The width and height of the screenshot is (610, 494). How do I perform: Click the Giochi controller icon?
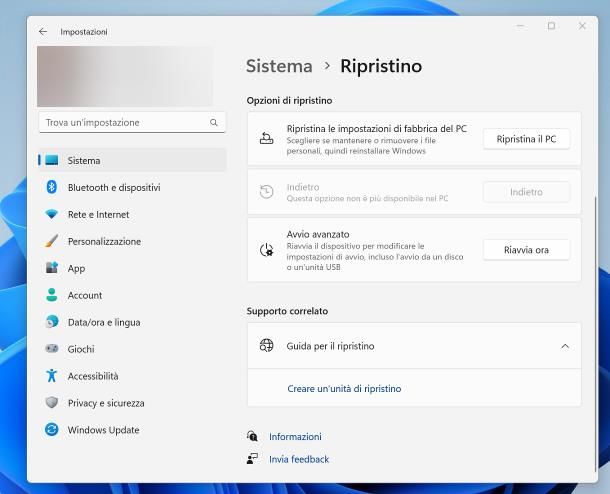coord(51,349)
